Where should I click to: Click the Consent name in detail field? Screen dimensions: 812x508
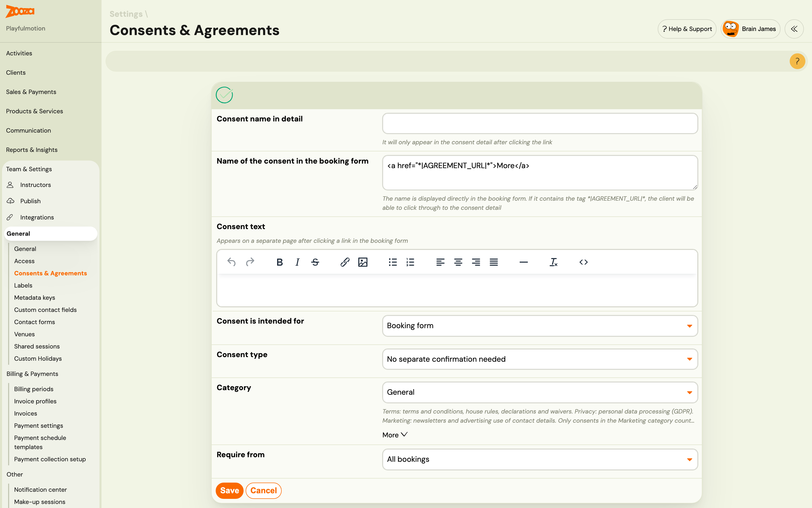(540, 123)
